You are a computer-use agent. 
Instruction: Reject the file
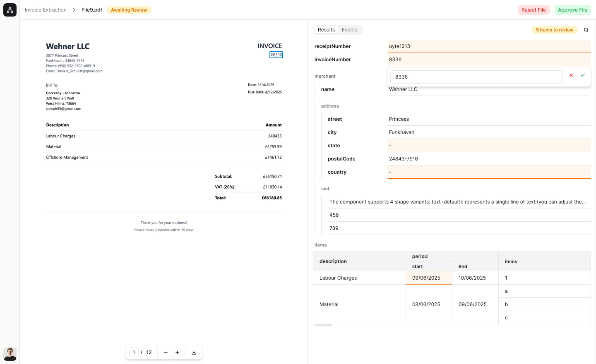[534, 10]
